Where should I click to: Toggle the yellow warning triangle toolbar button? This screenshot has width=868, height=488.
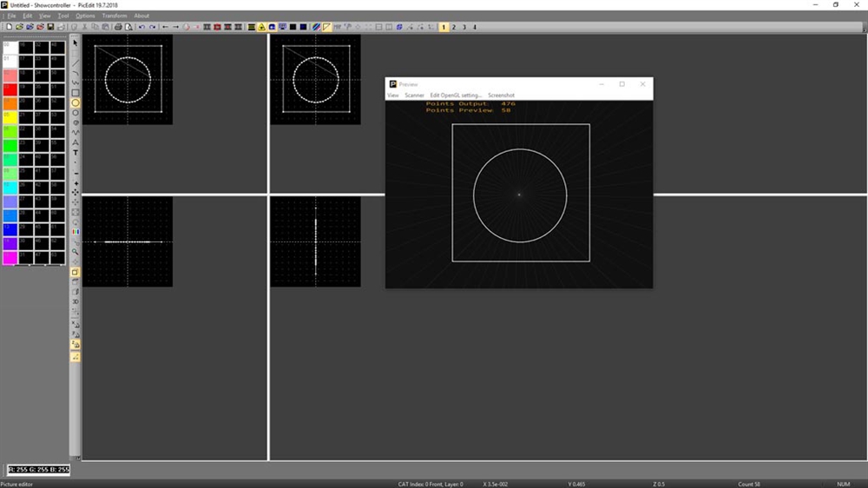tap(261, 27)
